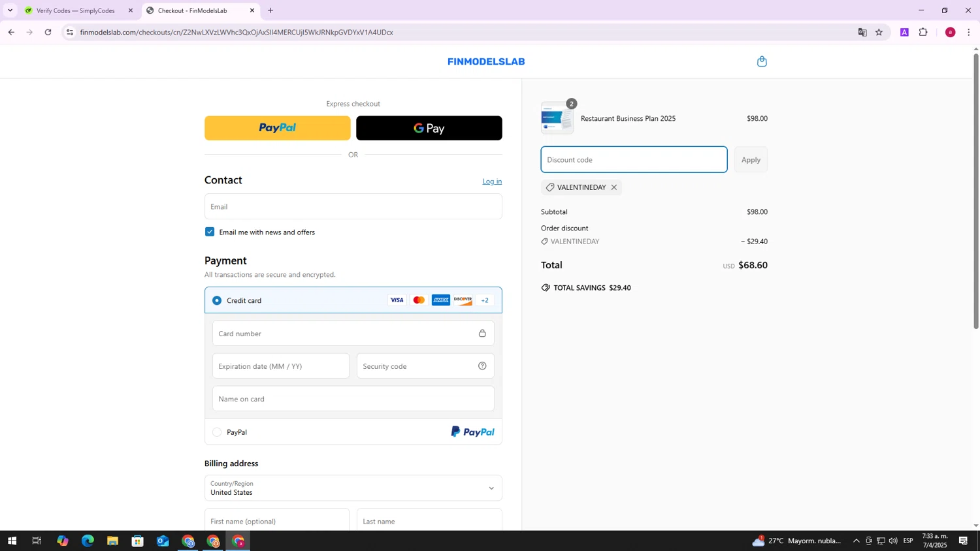Switch the ESP input language indicator
The height and width of the screenshot is (551, 980).
pyautogui.click(x=908, y=541)
